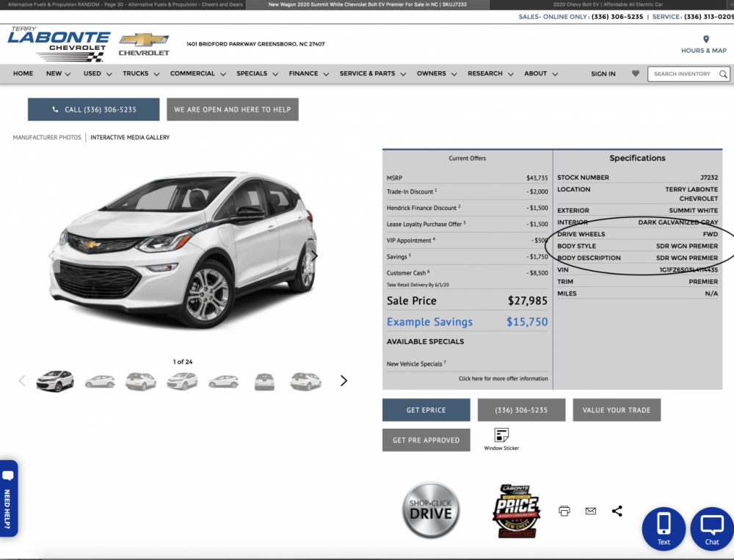Click the print page icon

tap(564, 511)
